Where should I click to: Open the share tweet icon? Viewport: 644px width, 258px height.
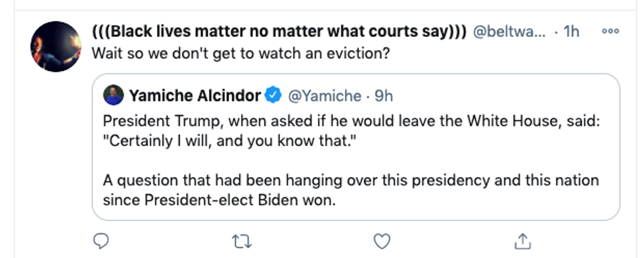(522, 241)
